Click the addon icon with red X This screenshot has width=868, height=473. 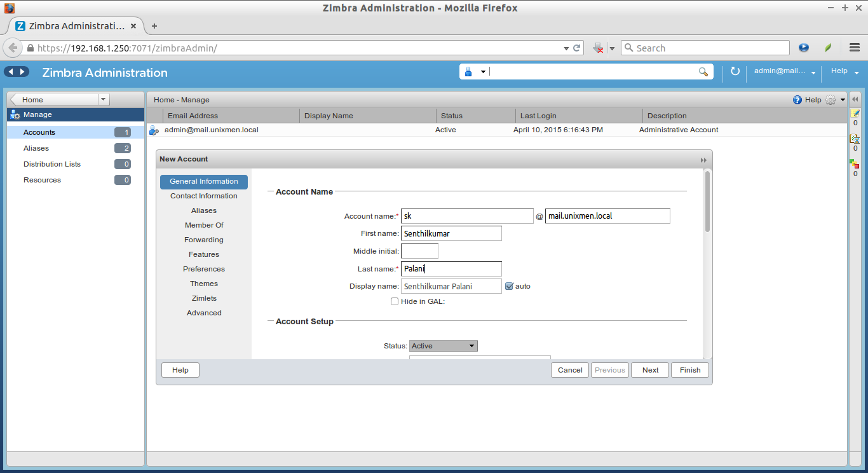[598, 48]
